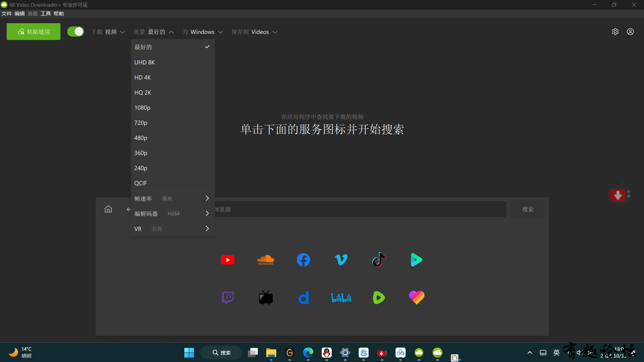644x362 pixels.
Task: Open the 帮助 menu
Action: click(x=58, y=13)
